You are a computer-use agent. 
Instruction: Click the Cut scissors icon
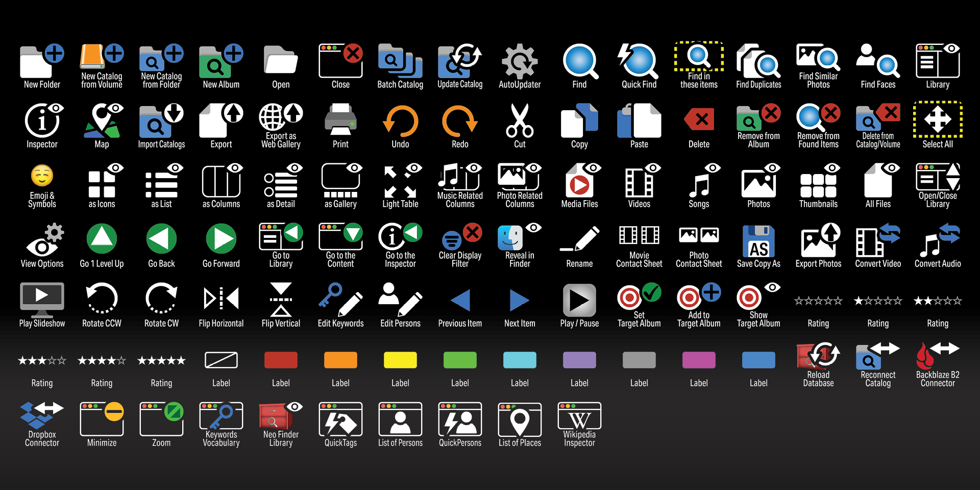coord(520,120)
